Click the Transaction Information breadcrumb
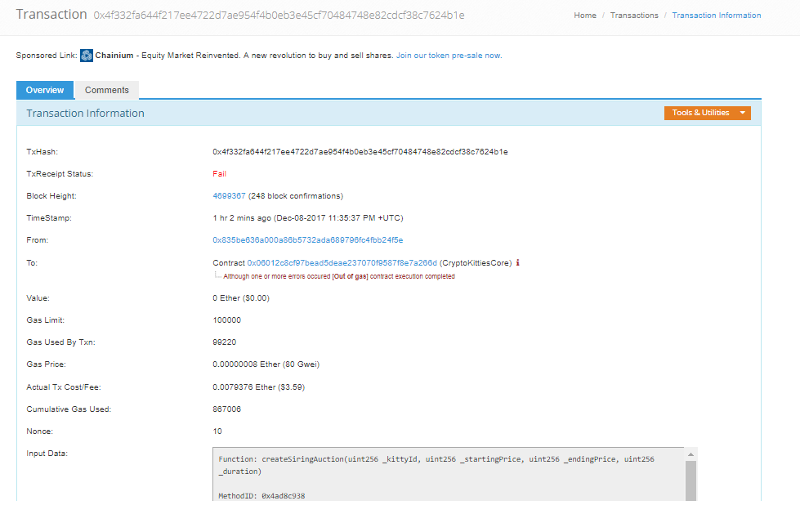The height and width of the screenshot is (532, 800). [x=716, y=16]
